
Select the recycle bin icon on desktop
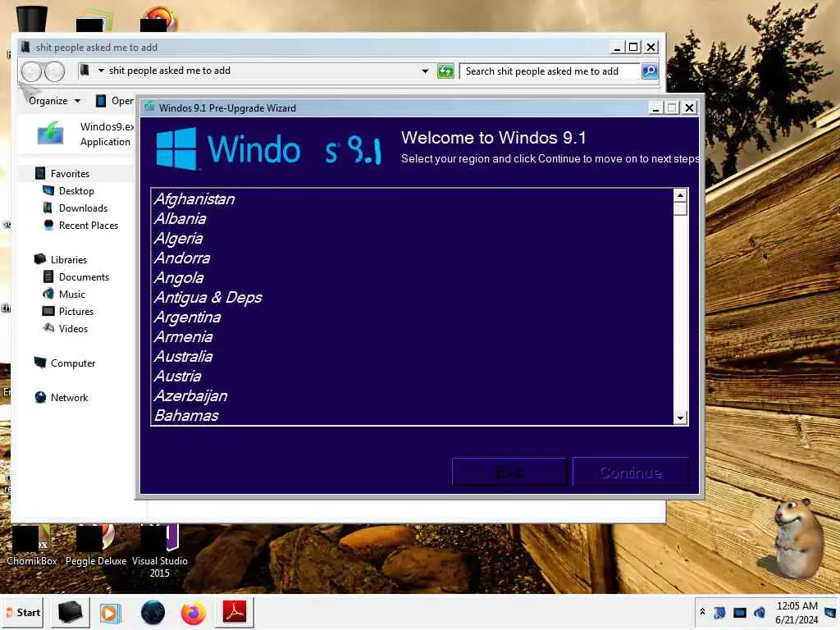[x=32, y=17]
